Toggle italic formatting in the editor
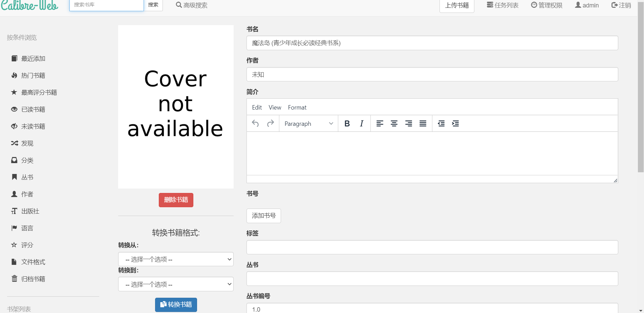This screenshot has width=644, height=313. tap(361, 123)
